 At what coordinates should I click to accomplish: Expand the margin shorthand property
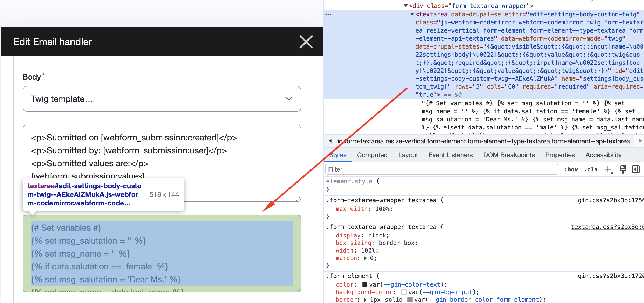click(x=365, y=258)
